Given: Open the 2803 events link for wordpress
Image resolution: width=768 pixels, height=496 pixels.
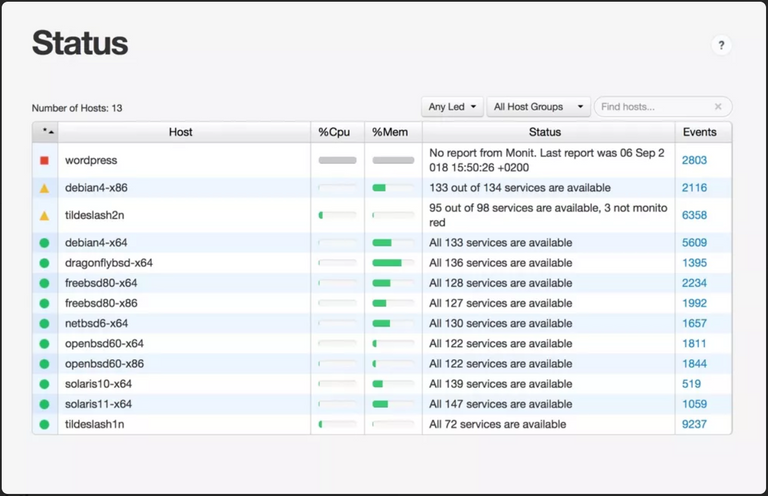Looking at the screenshot, I should pyautogui.click(x=694, y=160).
